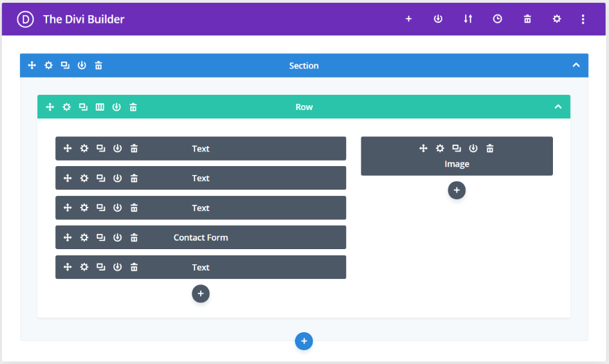Click the "Contact Form" module label

pos(201,238)
